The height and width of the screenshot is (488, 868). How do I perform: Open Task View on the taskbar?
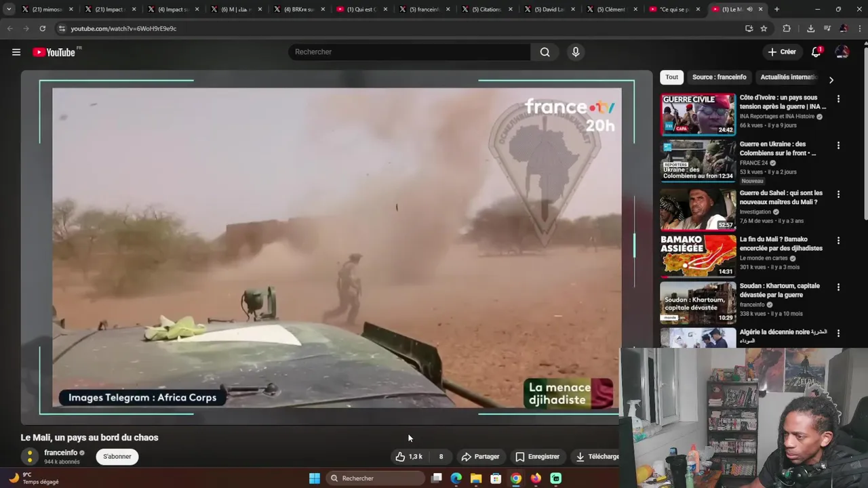tap(437, 479)
